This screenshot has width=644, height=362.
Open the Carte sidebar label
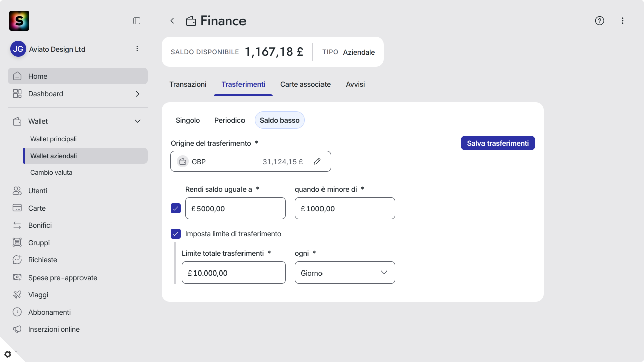coord(37,208)
